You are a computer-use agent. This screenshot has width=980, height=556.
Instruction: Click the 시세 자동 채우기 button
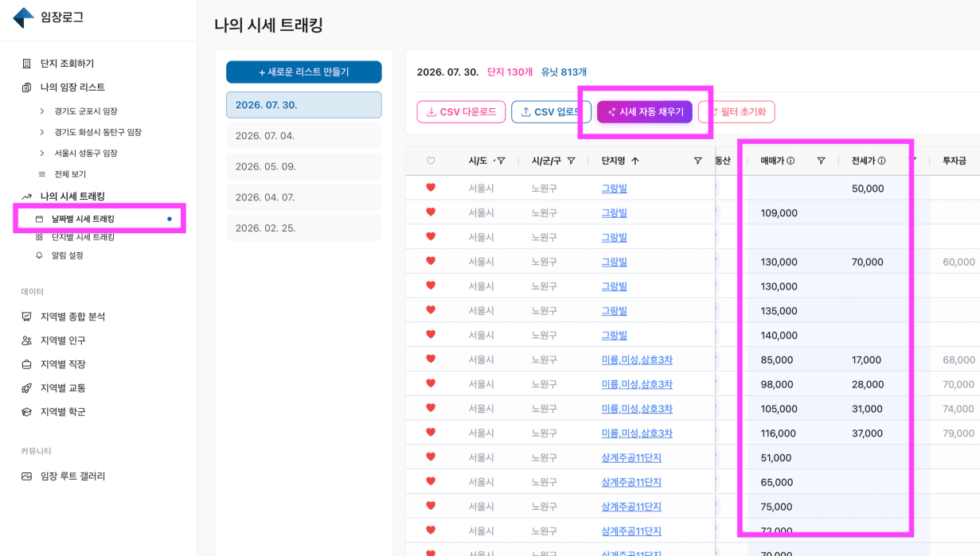click(x=645, y=112)
